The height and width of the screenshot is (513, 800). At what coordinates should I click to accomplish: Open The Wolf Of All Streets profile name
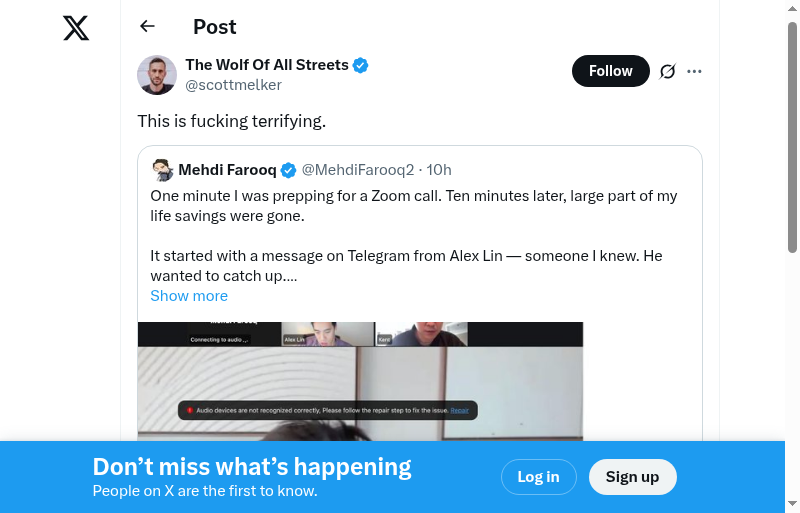click(x=267, y=65)
